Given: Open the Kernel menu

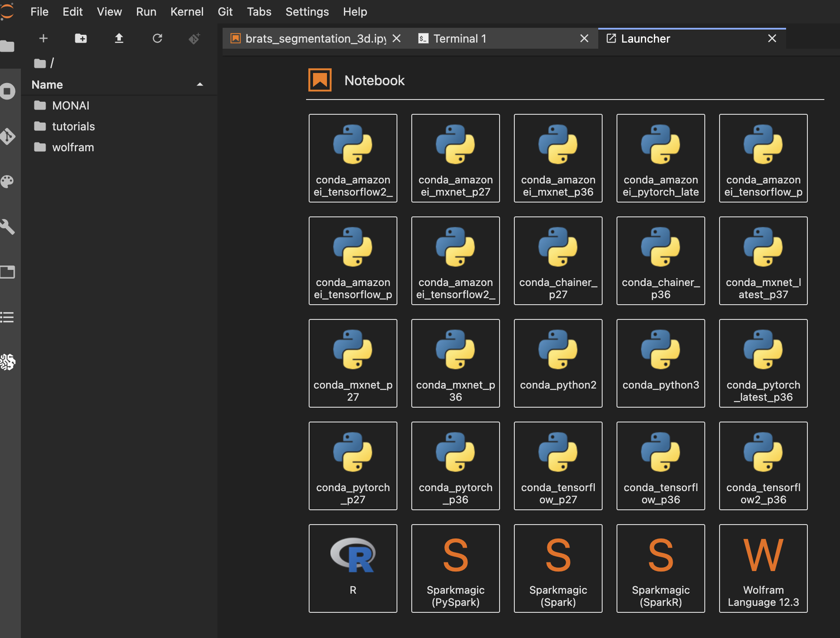Looking at the screenshot, I should (187, 12).
